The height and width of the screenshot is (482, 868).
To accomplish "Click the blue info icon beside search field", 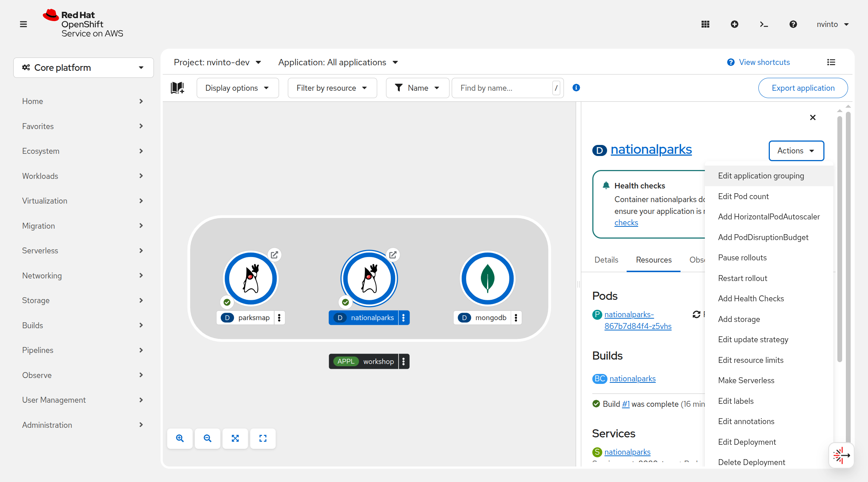I will click(576, 88).
